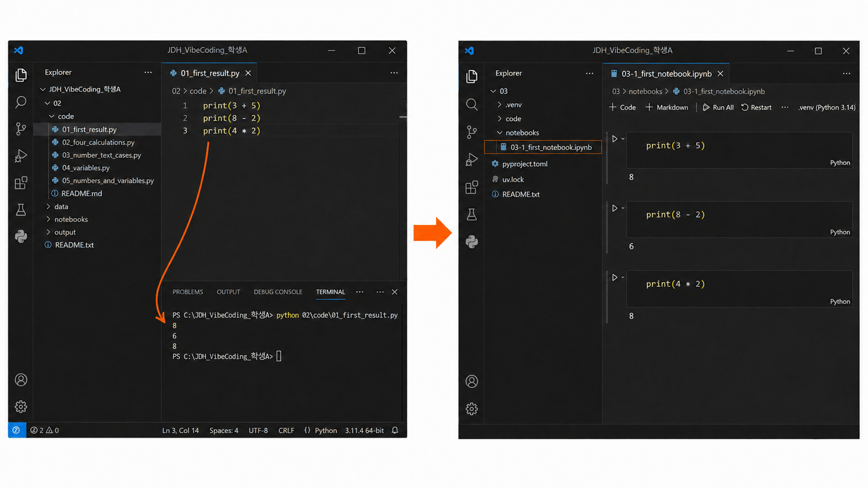The height and width of the screenshot is (488, 868).
Task: Open pyproject.toml in right Explorer
Action: (525, 164)
